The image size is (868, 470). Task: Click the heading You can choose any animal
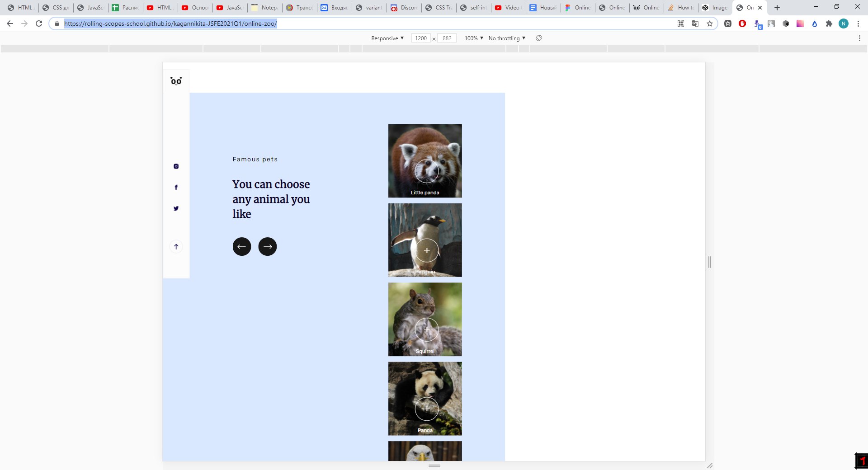[x=271, y=199]
